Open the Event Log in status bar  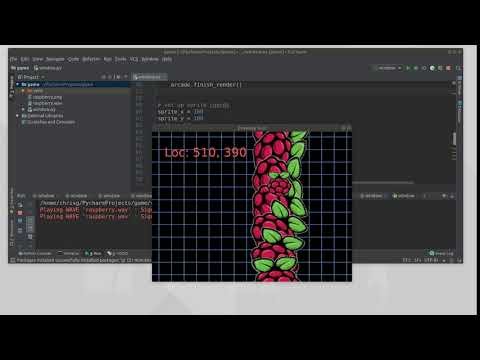442,254
